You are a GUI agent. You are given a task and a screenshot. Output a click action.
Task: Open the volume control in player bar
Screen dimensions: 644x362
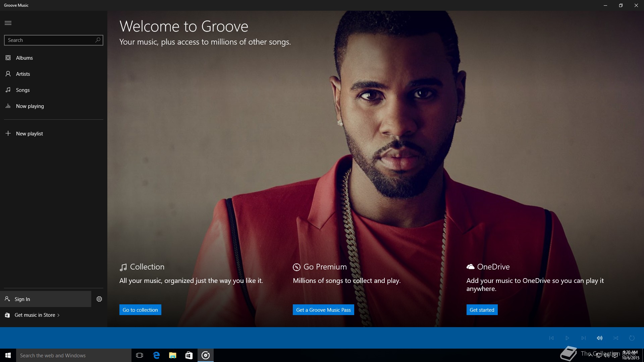click(x=600, y=338)
